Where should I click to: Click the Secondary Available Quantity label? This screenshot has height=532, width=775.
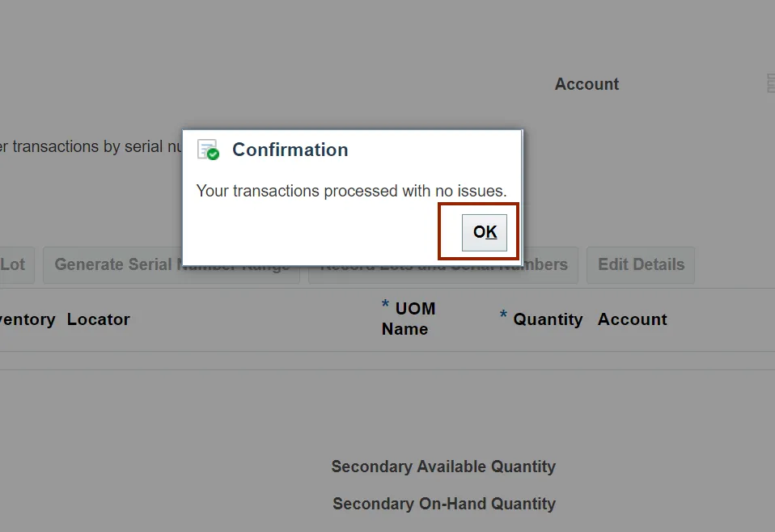click(443, 467)
